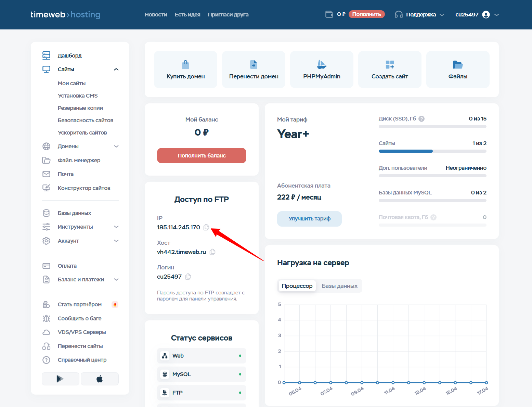Click the MySQL service status row

[202, 374]
